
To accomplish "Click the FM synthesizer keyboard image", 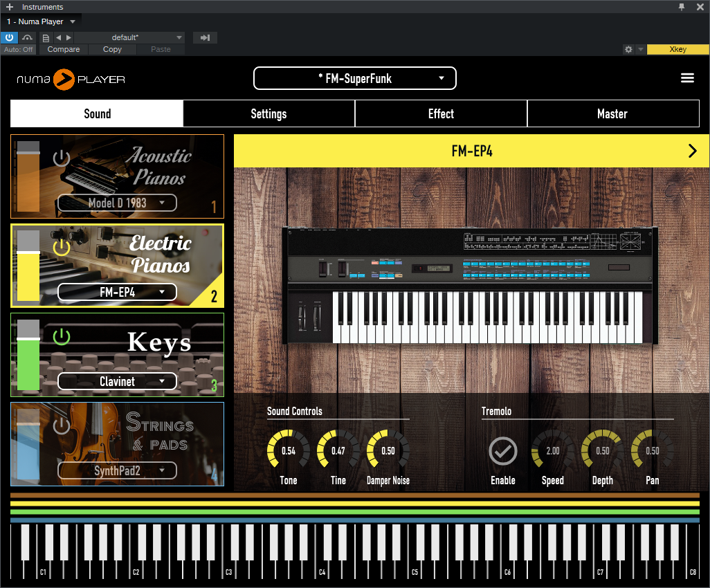I will 470,285.
